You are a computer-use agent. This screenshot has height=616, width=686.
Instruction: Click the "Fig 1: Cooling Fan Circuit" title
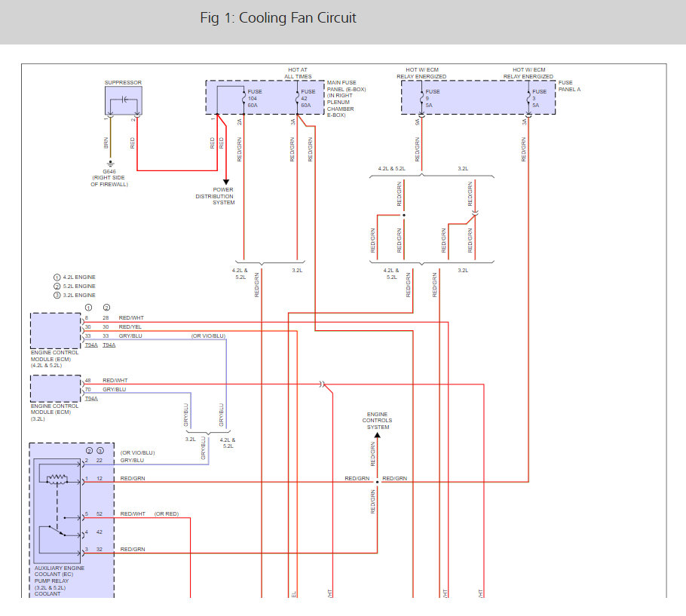[278, 18]
